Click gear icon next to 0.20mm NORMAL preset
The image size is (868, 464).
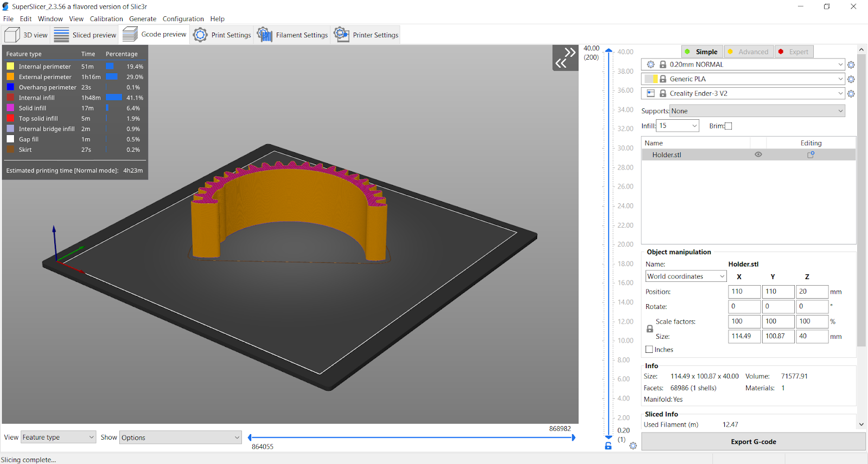pyautogui.click(x=851, y=65)
